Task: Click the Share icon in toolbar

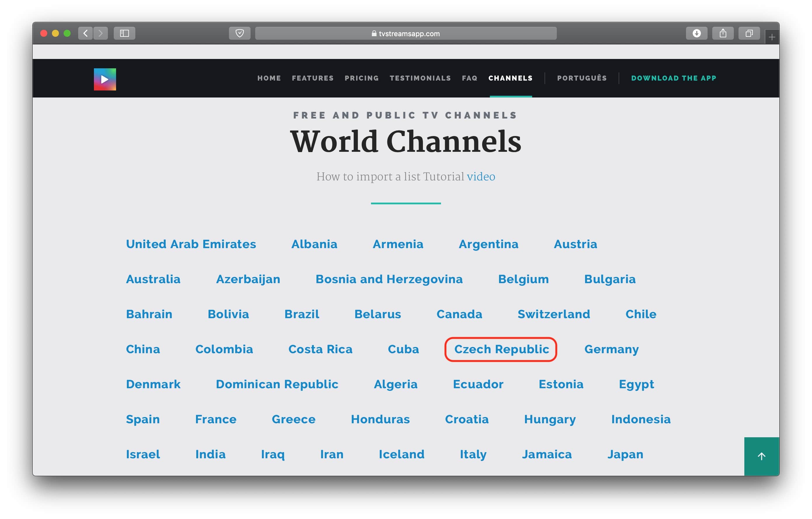Action: coord(723,33)
